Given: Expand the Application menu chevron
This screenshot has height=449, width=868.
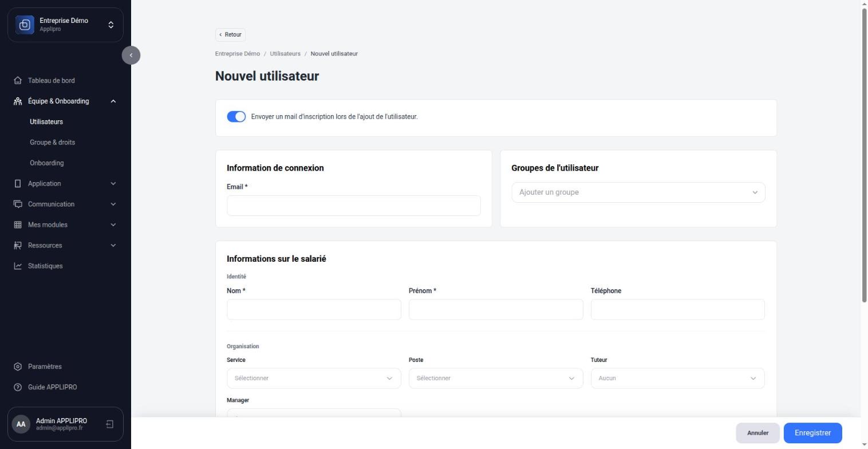Looking at the screenshot, I should 113,184.
